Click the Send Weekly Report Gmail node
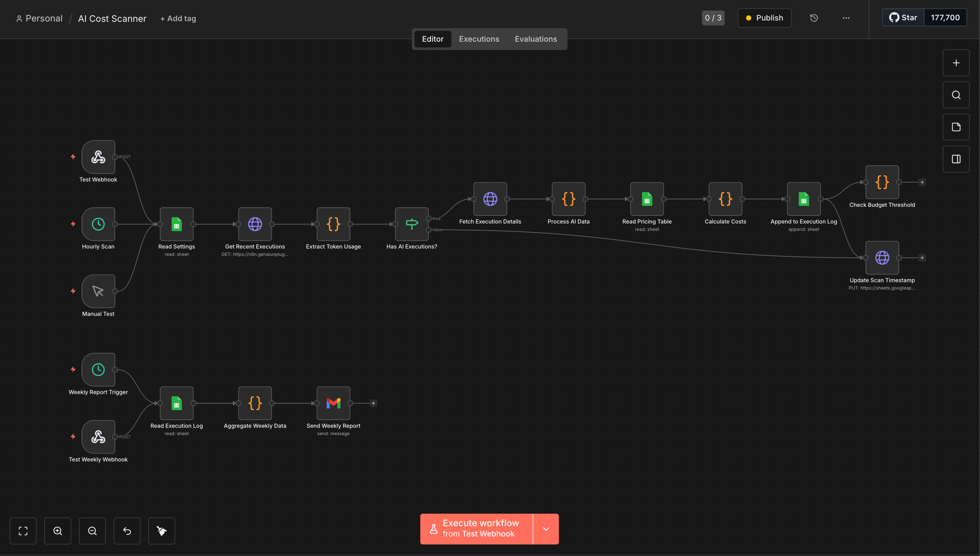Image resolution: width=980 pixels, height=556 pixels. point(333,403)
